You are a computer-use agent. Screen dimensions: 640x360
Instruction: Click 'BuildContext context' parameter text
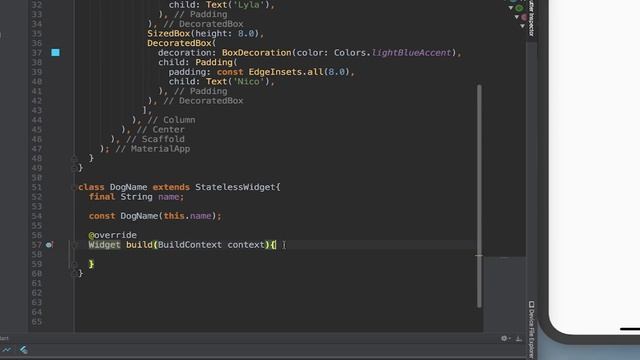[x=211, y=245]
